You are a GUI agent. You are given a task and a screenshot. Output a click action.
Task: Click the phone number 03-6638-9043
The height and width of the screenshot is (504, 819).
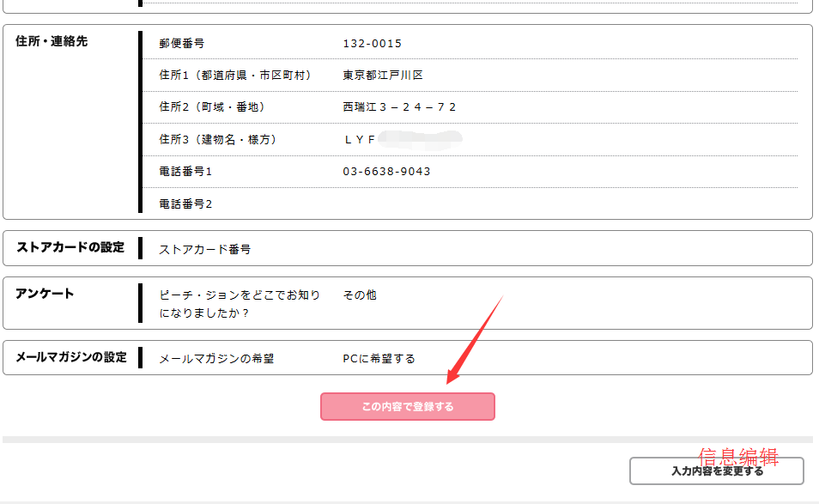[386, 172]
